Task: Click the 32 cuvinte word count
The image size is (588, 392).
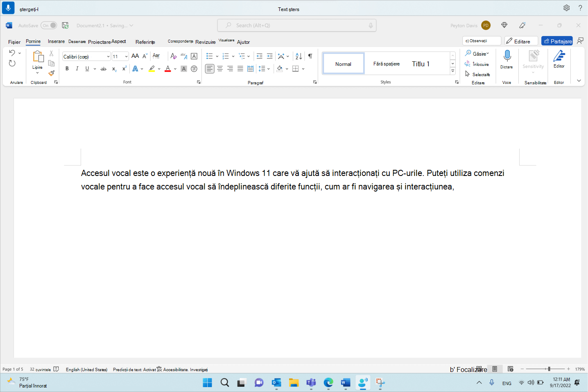Action: [40, 369]
